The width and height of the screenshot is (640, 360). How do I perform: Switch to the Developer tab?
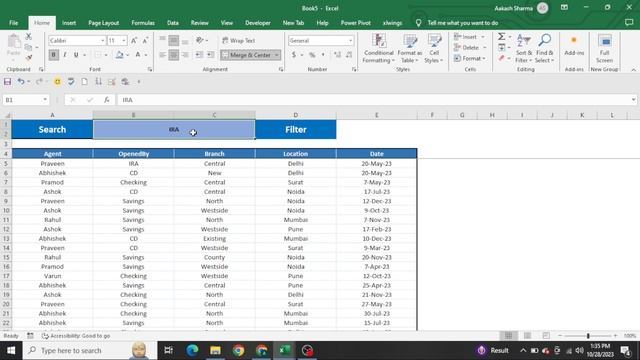click(x=258, y=23)
